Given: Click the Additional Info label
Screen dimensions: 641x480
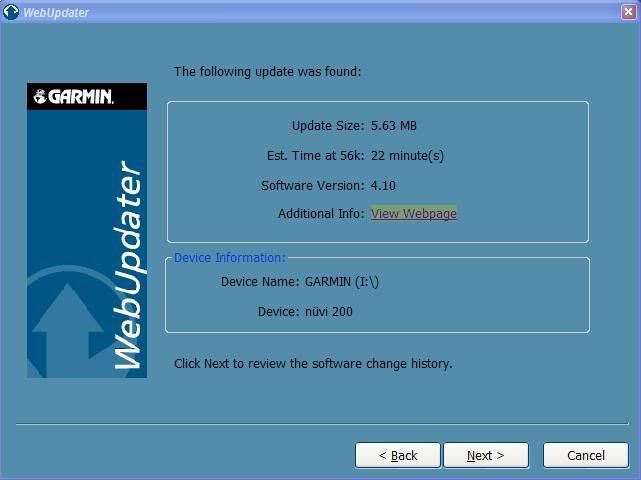Looking at the screenshot, I should (321, 213).
